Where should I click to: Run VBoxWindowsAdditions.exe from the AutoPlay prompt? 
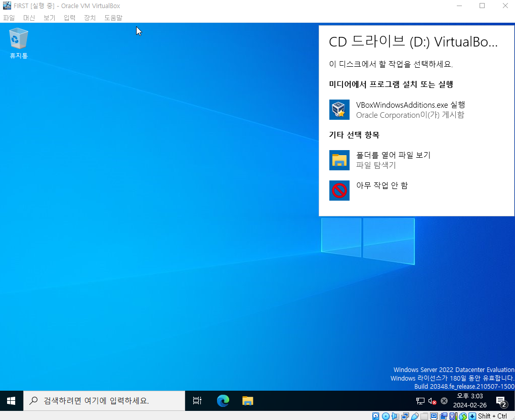pos(416,110)
